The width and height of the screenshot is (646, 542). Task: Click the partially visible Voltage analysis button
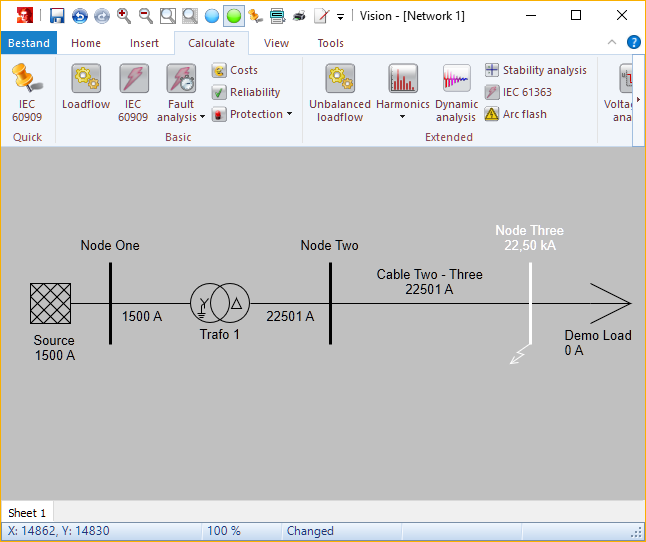(618, 93)
